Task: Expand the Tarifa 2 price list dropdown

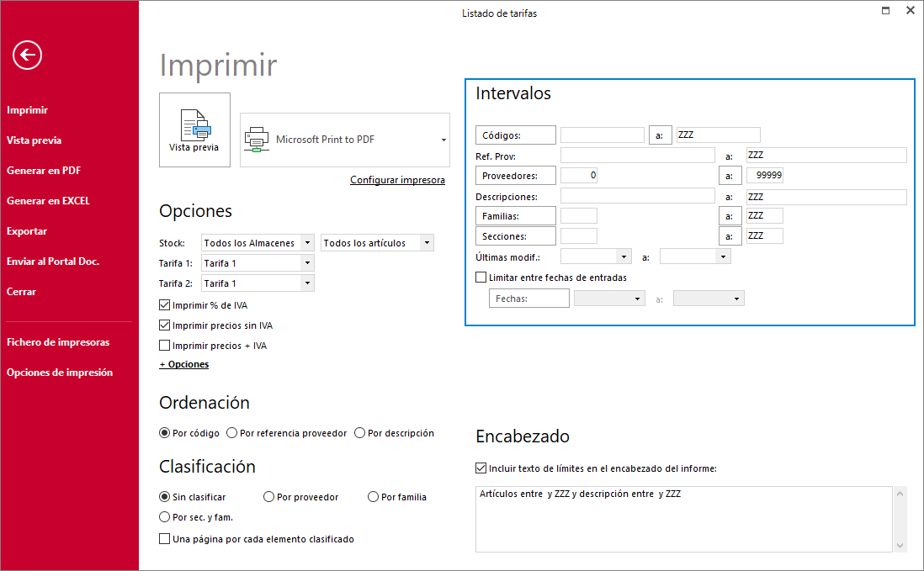Action: click(x=307, y=283)
